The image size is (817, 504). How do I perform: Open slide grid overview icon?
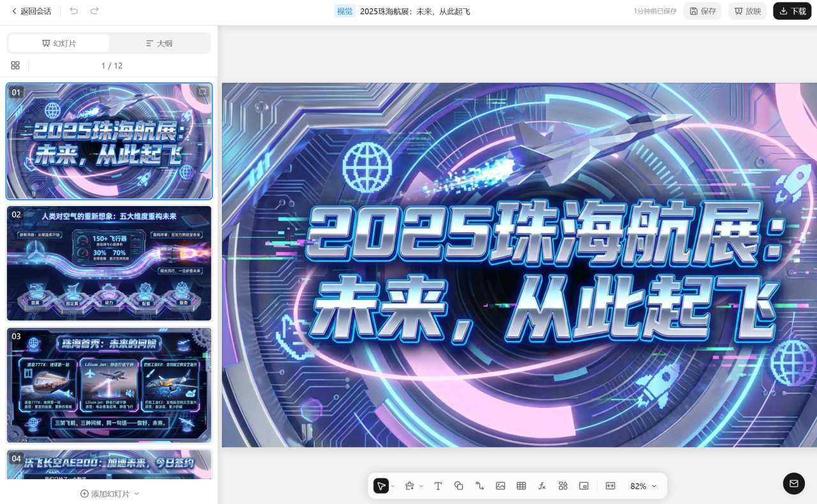click(x=15, y=65)
